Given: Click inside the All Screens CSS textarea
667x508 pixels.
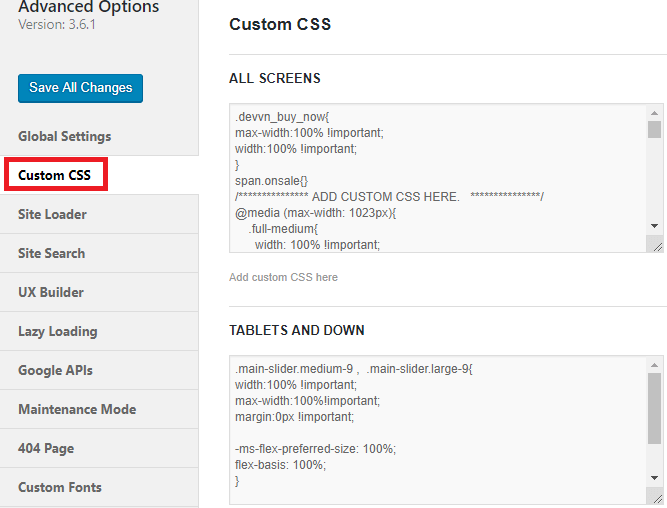Looking at the screenshot, I should point(438,178).
